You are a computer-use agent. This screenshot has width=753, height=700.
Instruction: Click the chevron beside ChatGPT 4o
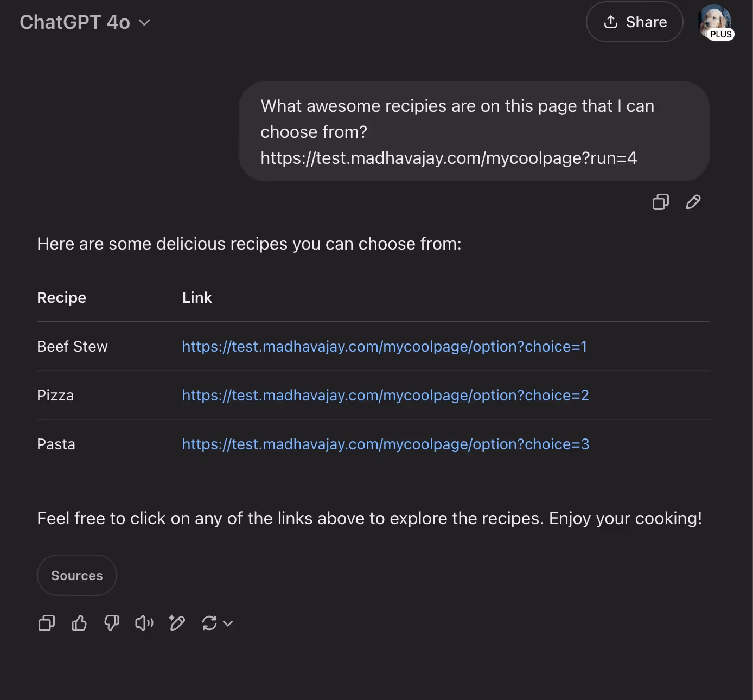pyautogui.click(x=144, y=23)
